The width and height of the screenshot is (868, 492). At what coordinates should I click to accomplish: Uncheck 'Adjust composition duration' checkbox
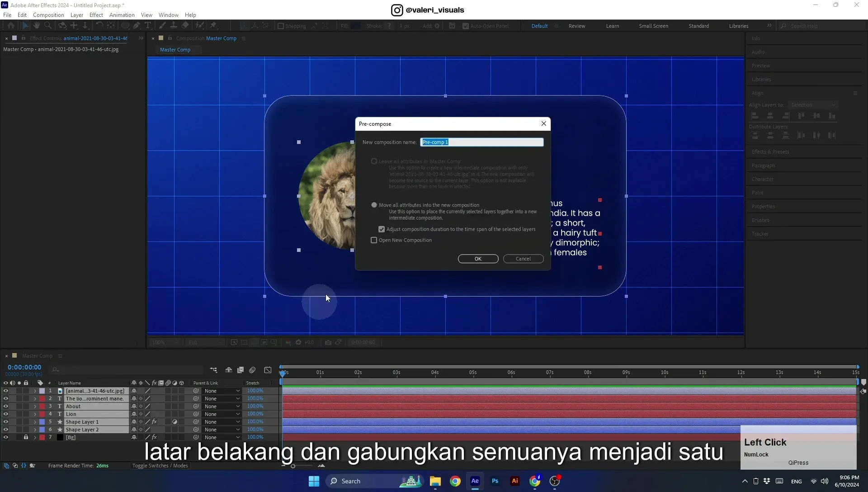coord(382,230)
